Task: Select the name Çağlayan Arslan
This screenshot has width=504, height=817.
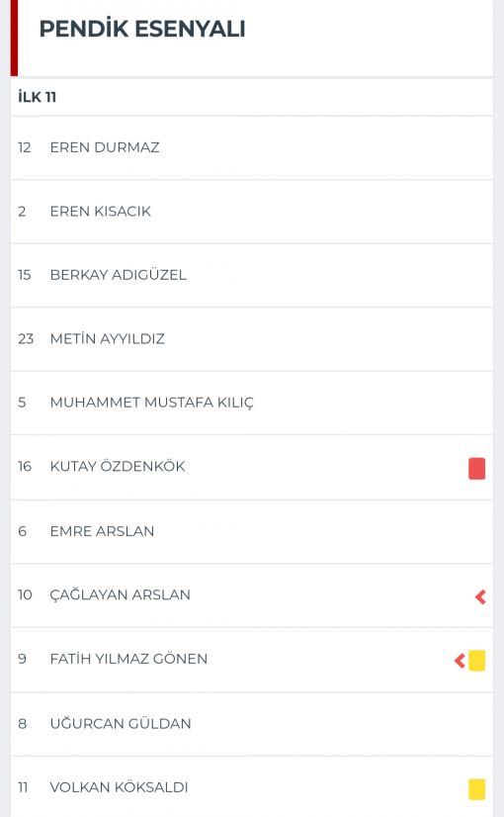Action: coord(121,595)
